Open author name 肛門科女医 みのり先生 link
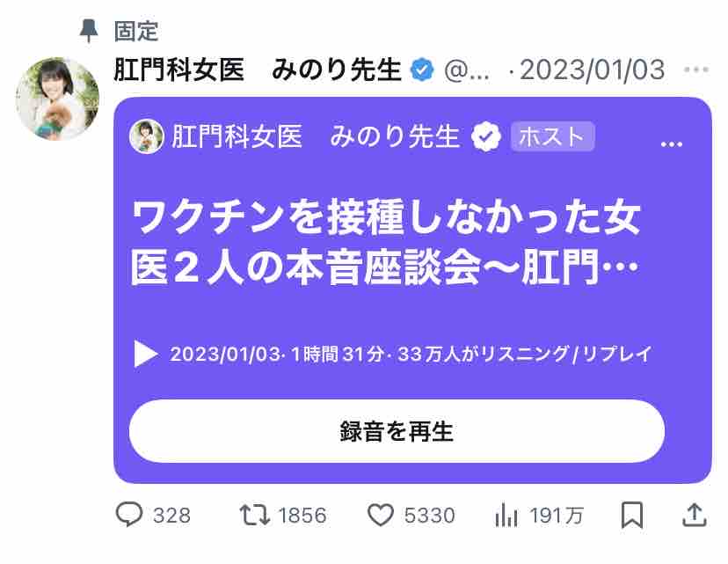 [258, 70]
